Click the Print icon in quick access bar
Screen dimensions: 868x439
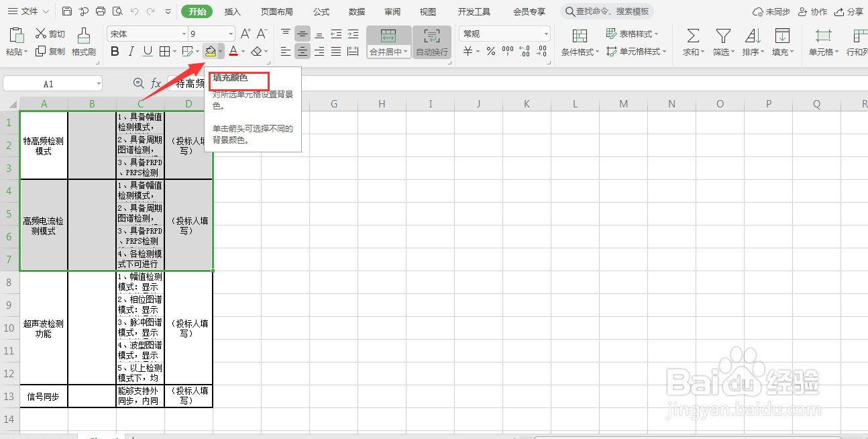click(101, 11)
